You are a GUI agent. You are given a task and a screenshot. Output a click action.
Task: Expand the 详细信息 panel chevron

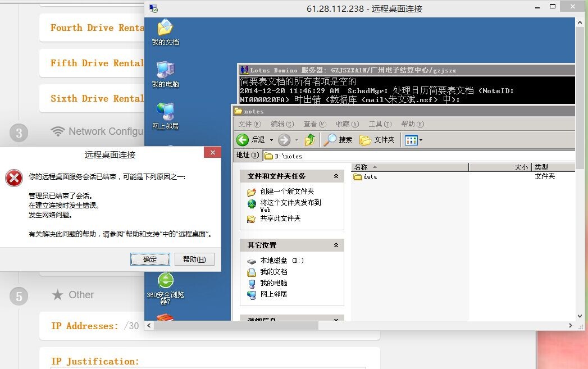point(336,319)
